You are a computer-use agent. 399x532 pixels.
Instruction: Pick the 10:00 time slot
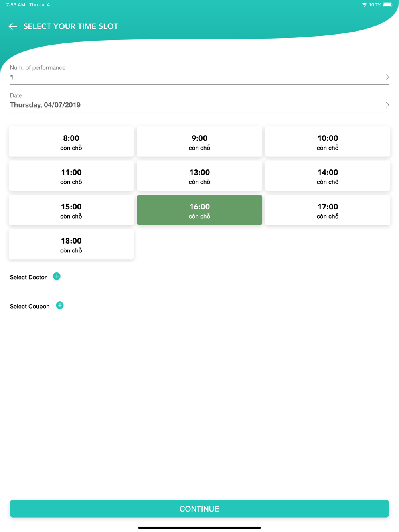click(x=328, y=142)
